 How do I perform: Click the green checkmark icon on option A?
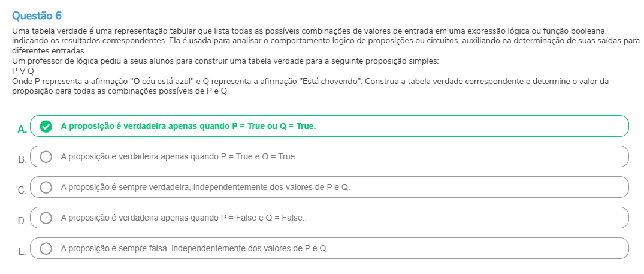tap(46, 126)
